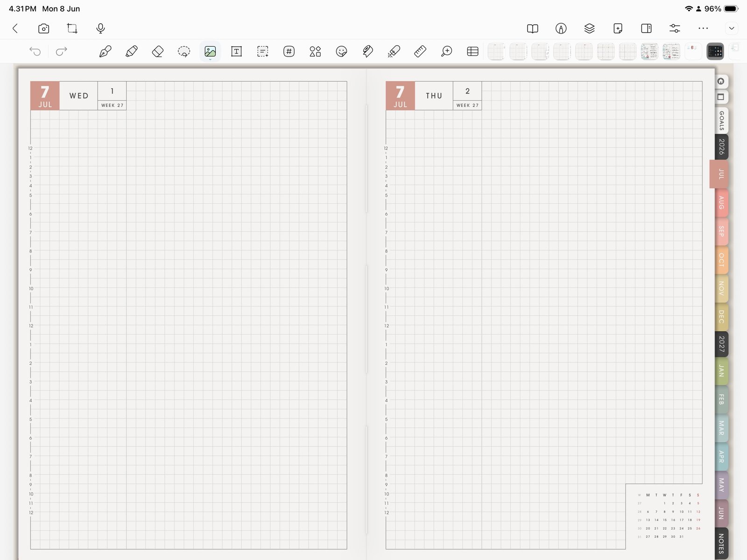Start audio recording with microphone icon
The image size is (747, 560).
click(100, 28)
